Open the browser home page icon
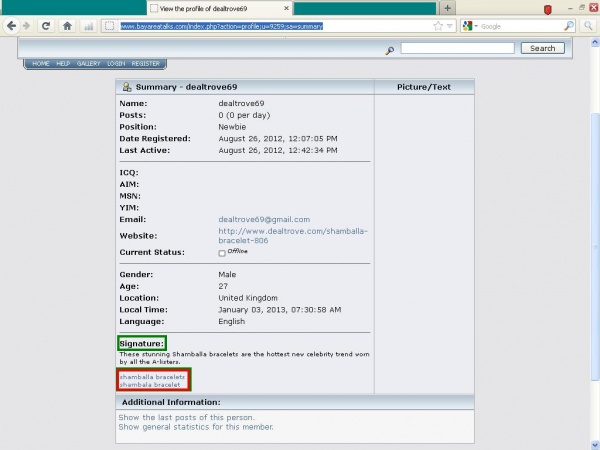 coord(67,26)
